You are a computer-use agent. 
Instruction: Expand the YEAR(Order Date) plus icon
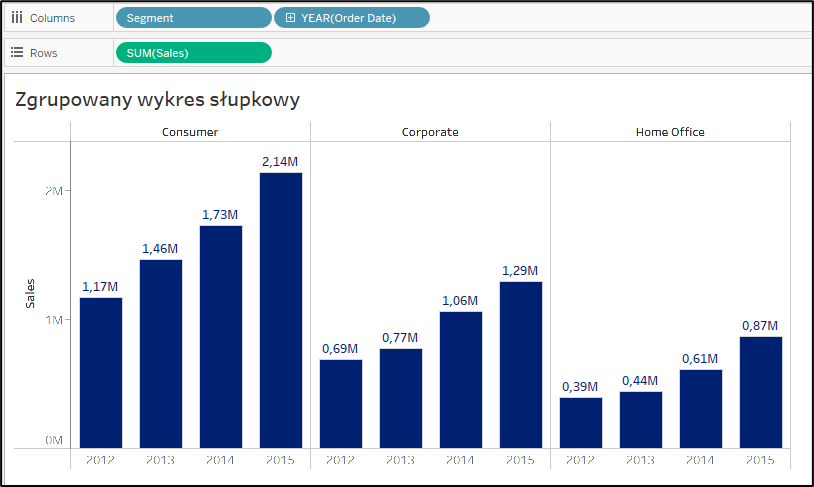click(290, 18)
